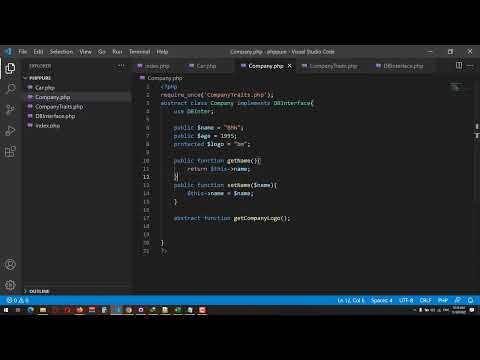Expand the OUTLINE section

point(39,291)
